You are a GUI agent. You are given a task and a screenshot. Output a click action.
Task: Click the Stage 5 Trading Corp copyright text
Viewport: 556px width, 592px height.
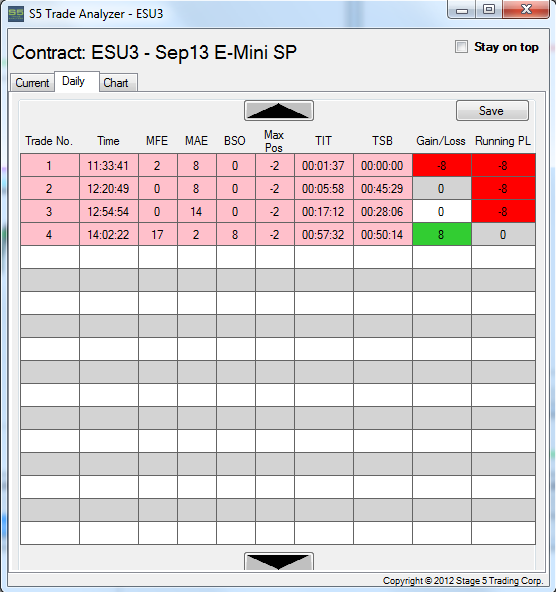463,581
